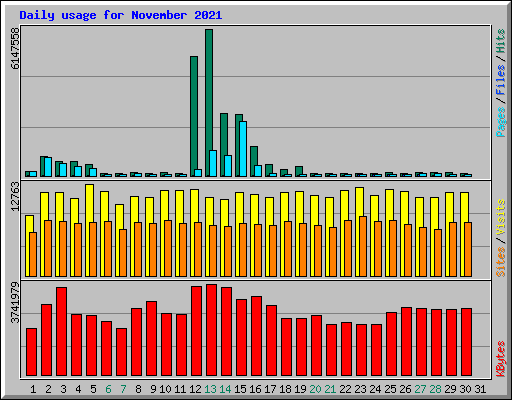Click the cyan pages bar for day 15
The height and width of the screenshot is (400, 512).
pos(243,149)
